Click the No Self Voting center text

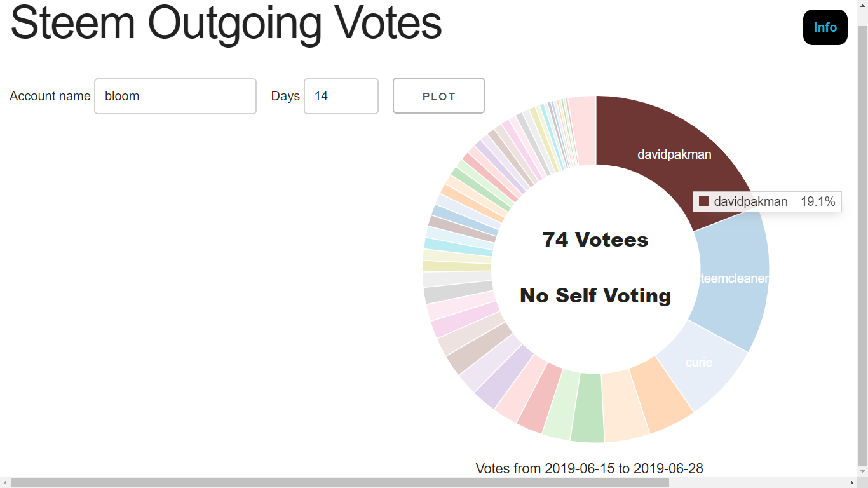tap(595, 295)
